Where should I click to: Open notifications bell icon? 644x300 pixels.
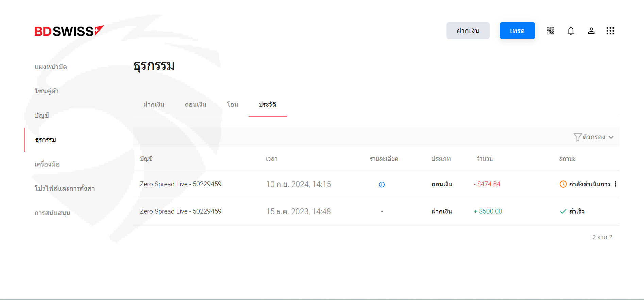571,31
